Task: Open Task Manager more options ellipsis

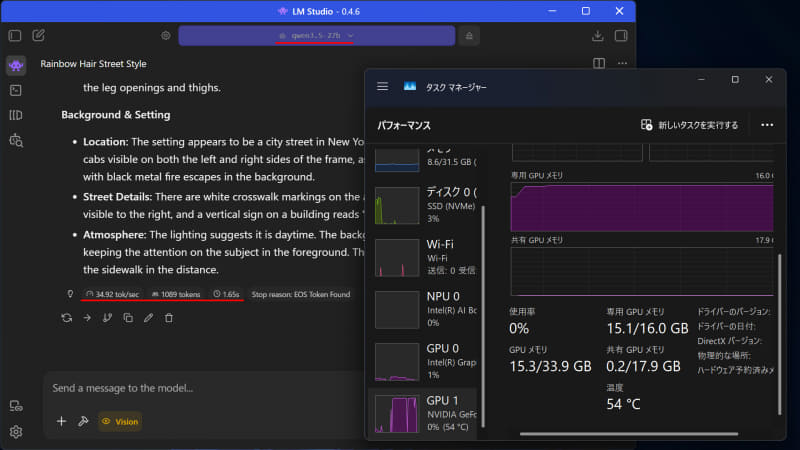Action: (x=767, y=125)
